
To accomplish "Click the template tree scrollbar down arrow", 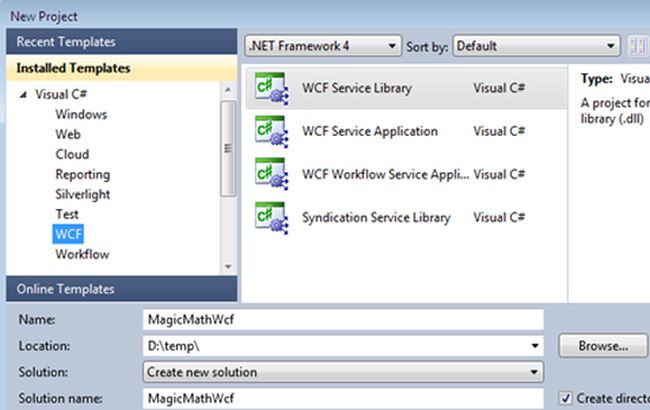I will pyautogui.click(x=228, y=267).
